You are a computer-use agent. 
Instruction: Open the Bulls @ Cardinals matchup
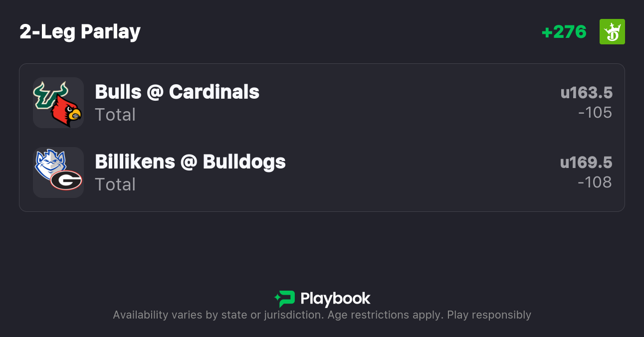click(x=177, y=92)
